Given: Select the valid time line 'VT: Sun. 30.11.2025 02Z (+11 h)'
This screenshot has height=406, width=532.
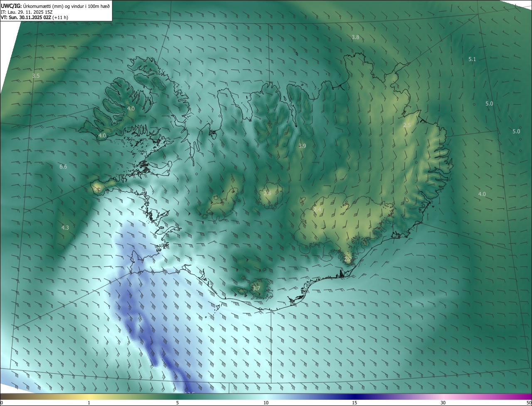Looking at the screenshot, I should click(x=34, y=18).
